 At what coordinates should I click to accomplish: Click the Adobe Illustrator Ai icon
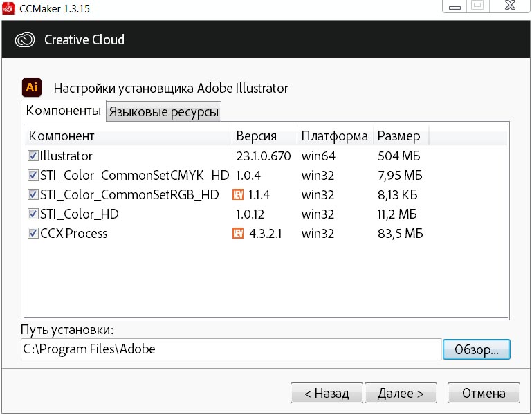pos(32,88)
